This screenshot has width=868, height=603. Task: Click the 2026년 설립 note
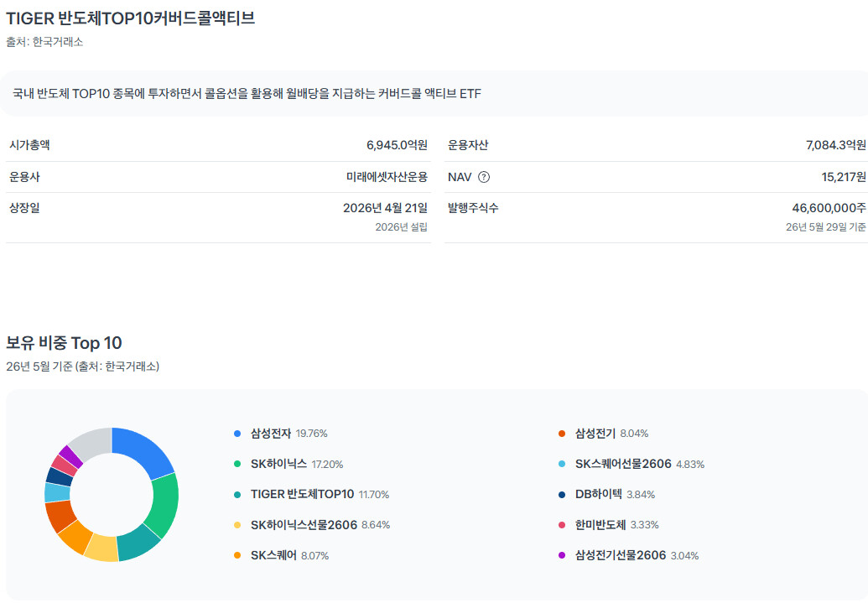pos(402,227)
